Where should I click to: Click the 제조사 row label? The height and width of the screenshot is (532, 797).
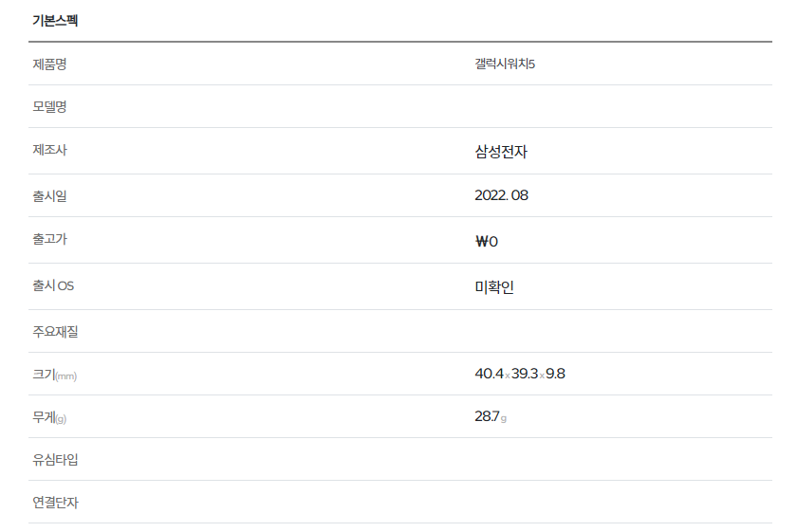(x=49, y=150)
